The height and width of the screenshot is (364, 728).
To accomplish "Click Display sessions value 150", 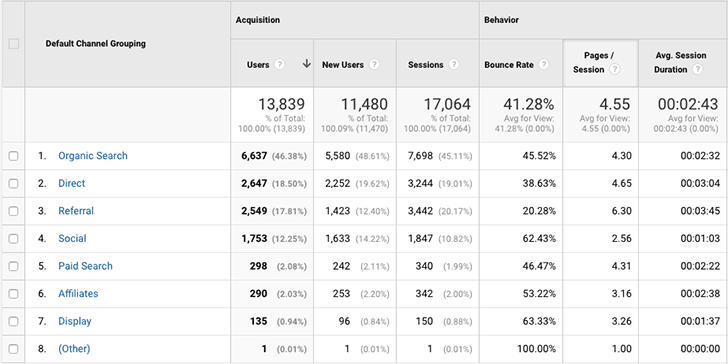I will tap(424, 321).
